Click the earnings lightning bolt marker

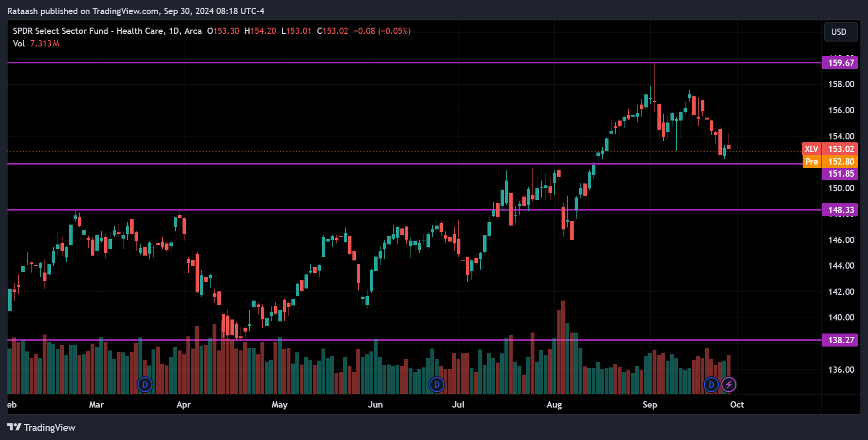pos(729,385)
